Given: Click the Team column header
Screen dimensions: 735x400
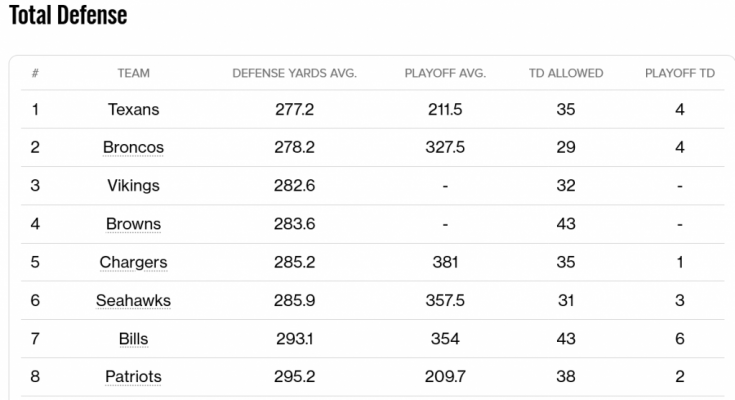Looking at the screenshot, I should 134,73.
